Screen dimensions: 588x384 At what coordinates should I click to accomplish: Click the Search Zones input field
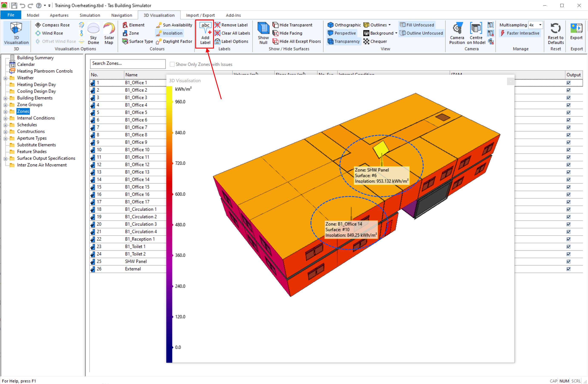(x=127, y=64)
